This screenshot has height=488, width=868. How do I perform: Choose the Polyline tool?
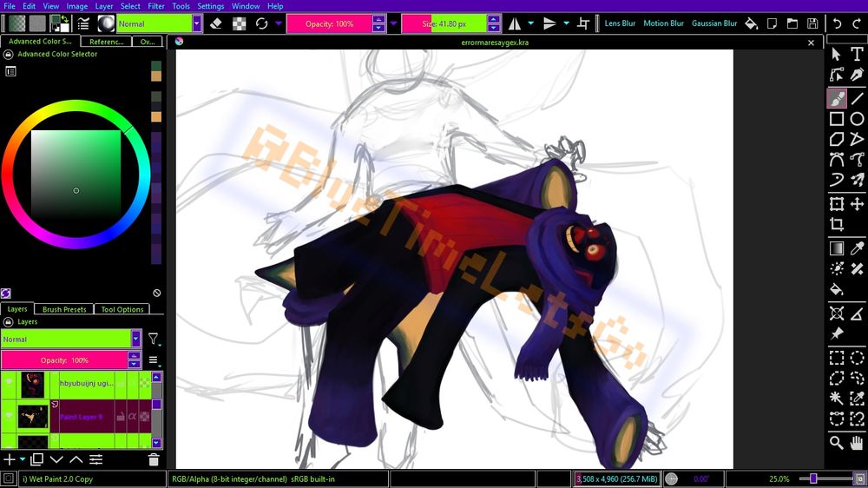857,139
